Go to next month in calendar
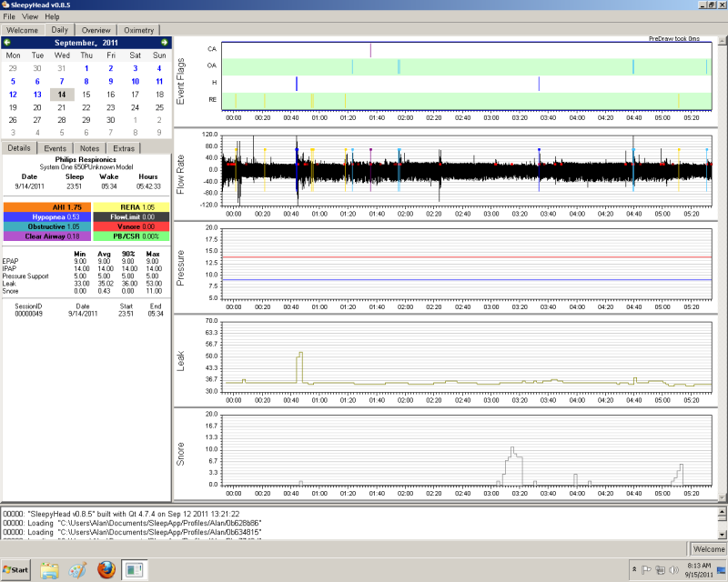The width and height of the screenshot is (728, 582). [x=164, y=43]
